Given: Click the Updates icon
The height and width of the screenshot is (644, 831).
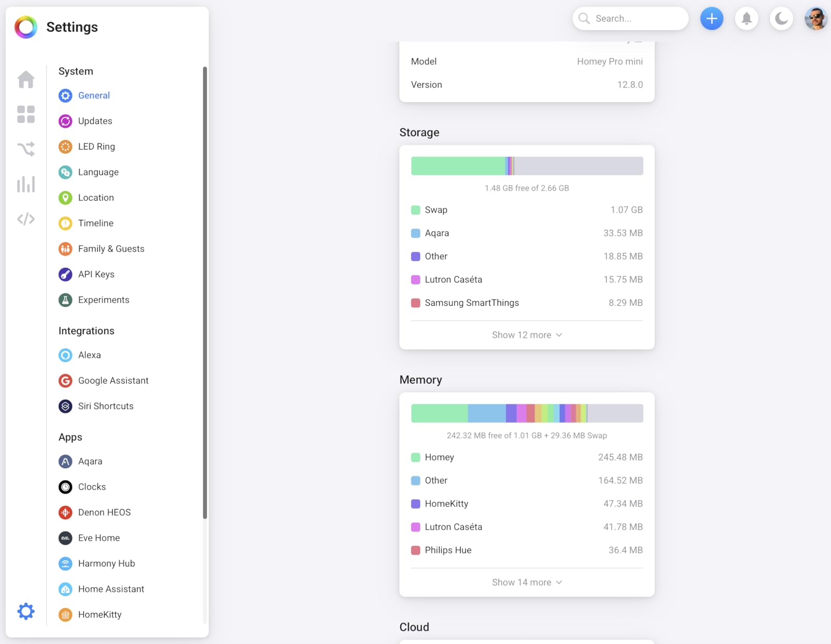Looking at the screenshot, I should pyautogui.click(x=65, y=121).
